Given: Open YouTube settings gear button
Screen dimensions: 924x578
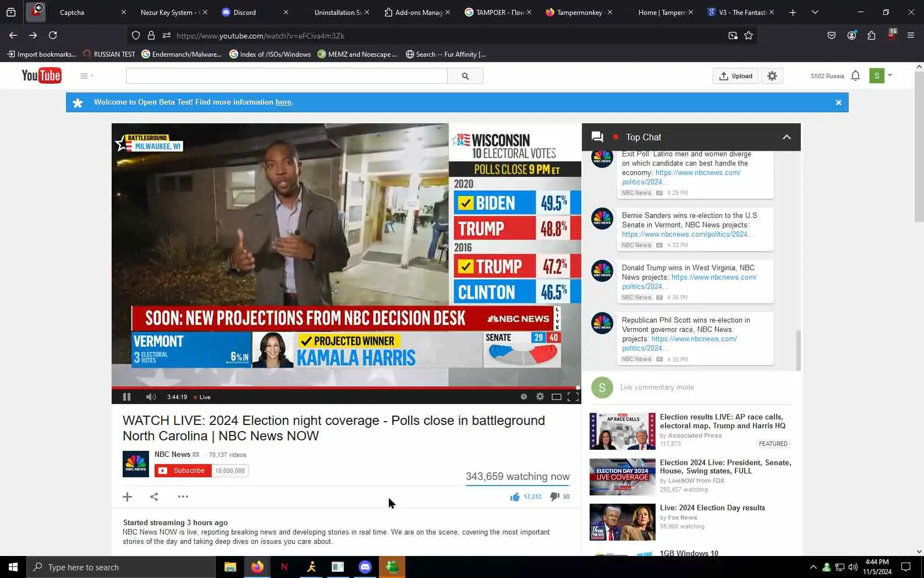Looking at the screenshot, I should [772, 76].
